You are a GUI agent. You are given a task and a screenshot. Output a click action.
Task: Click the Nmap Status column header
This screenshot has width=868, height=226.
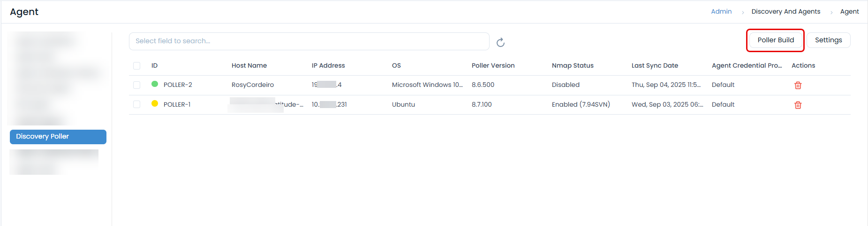[573, 66]
